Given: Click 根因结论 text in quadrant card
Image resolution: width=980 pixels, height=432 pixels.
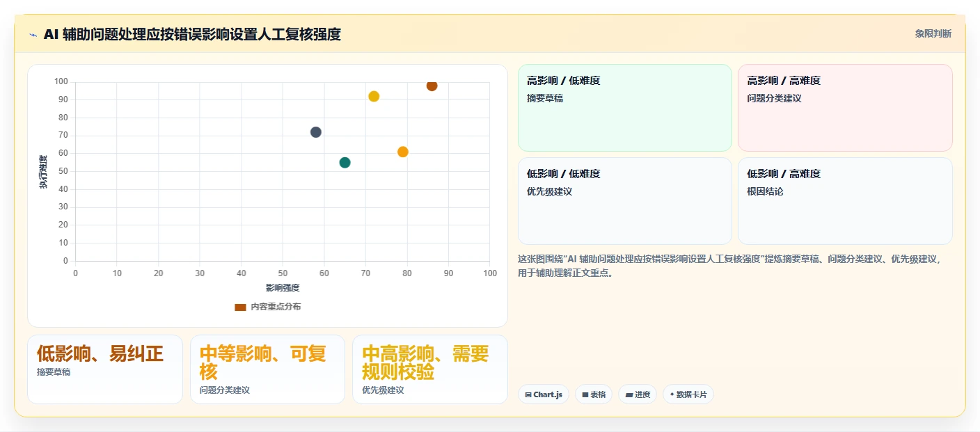Looking at the screenshot, I should click(765, 191).
